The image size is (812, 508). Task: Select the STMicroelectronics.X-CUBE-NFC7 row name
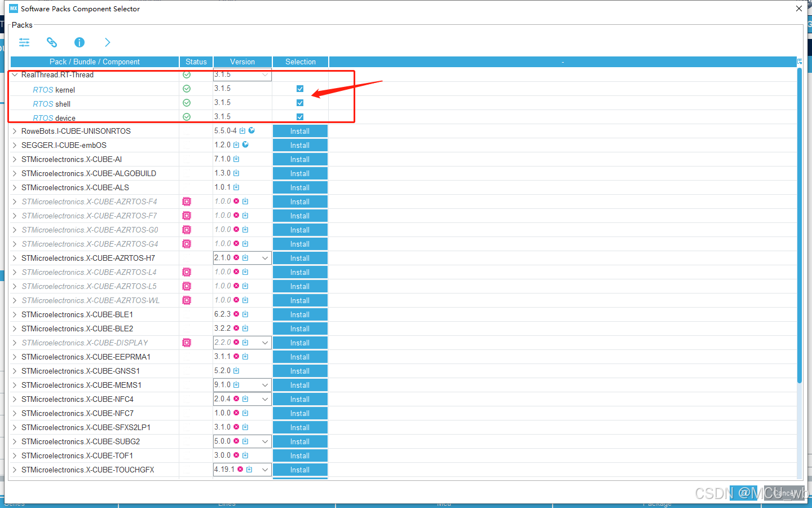(x=77, y=413)
